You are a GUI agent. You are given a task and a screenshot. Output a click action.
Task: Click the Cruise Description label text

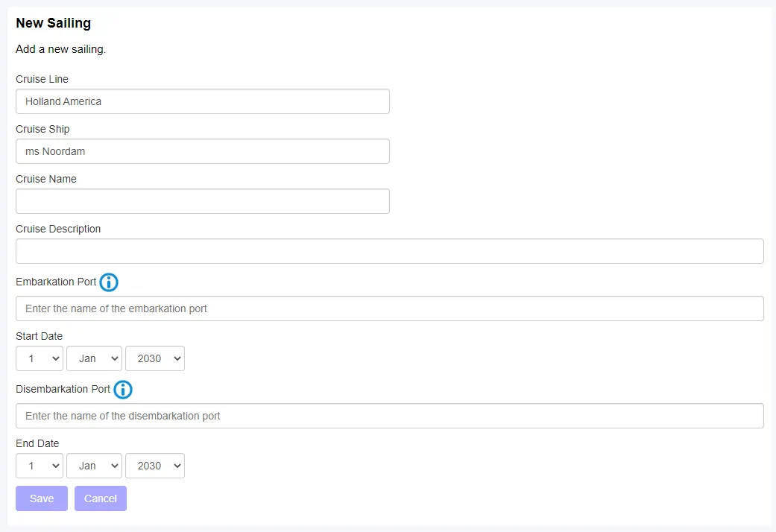[58, 229]
